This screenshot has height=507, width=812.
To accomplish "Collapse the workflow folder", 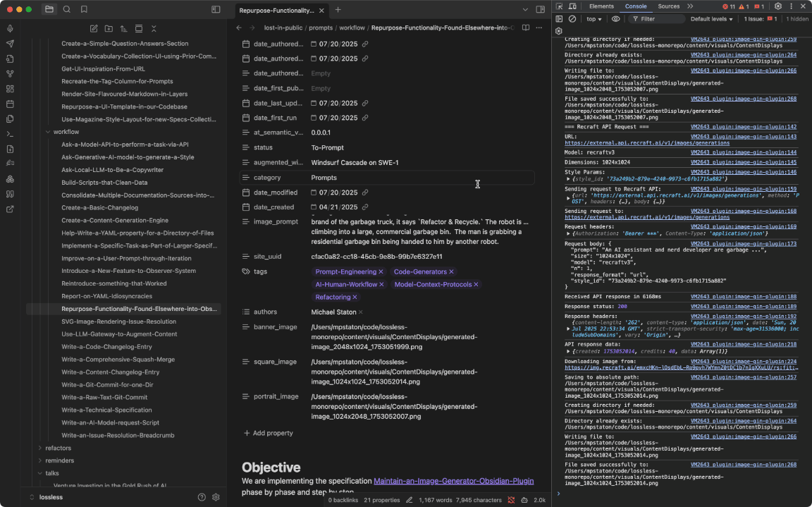I will point(48,132).
